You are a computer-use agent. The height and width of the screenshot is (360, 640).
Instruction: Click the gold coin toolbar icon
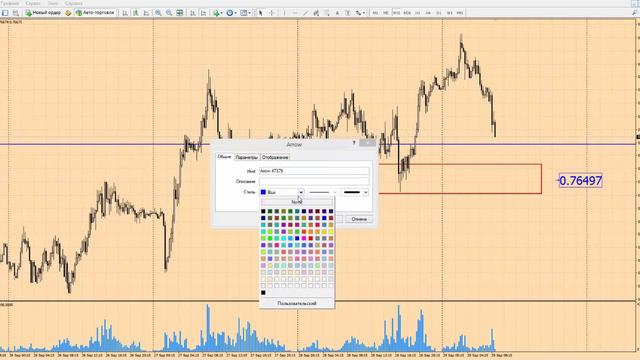[68, 13]
